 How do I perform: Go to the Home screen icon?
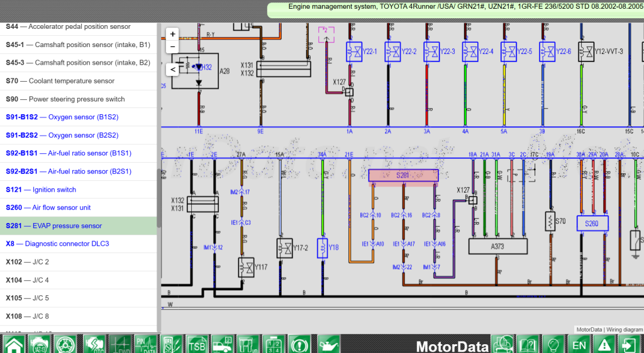[13, 344]
